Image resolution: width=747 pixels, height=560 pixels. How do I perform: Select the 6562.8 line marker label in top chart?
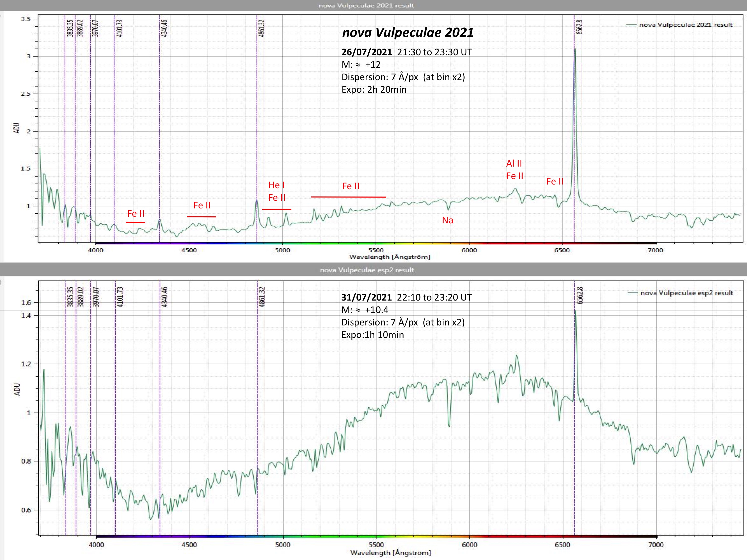(x=580, y=27)
